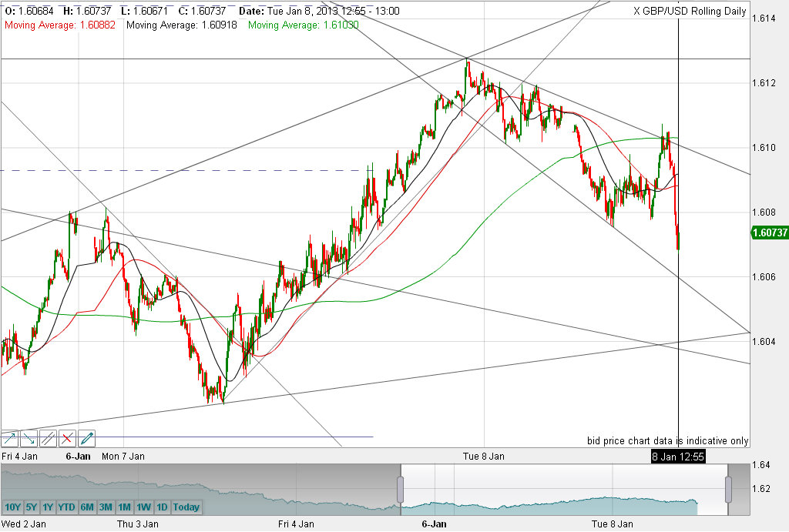The height and width of the screenshot is (532, 789).
Task: Select the 1M range button
Action: 124,507
